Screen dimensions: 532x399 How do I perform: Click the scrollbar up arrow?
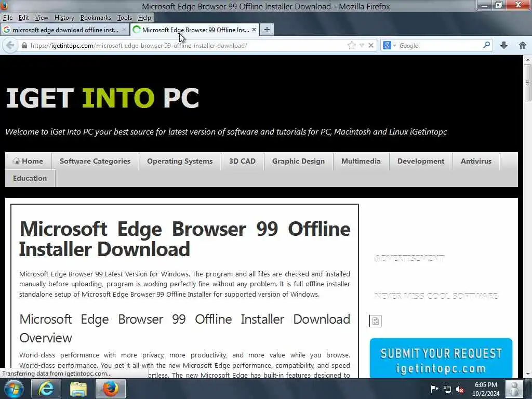tap(528, 60)
